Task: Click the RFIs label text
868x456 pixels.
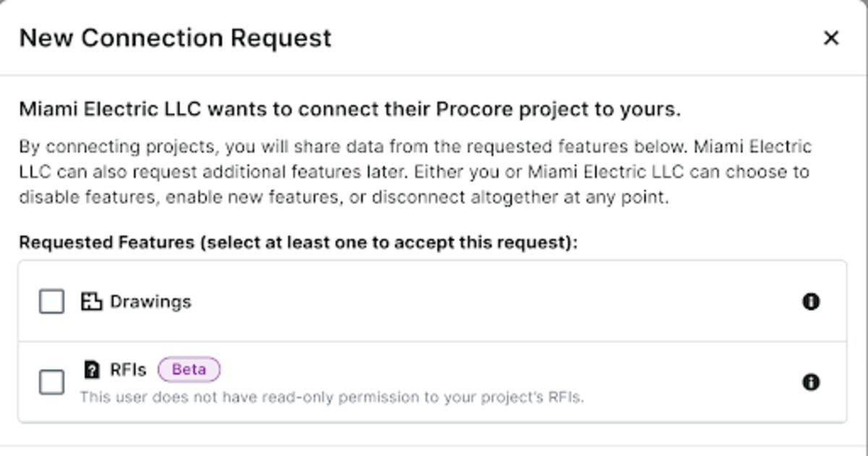Action: 130,368
